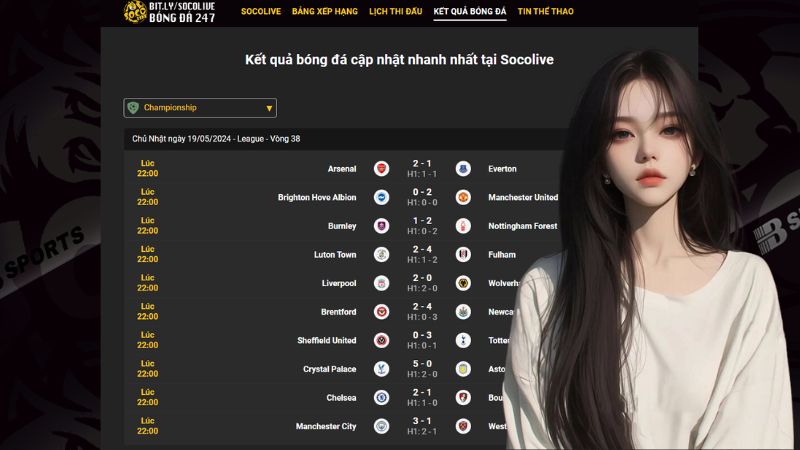Click the Everton club crest

[463, 168]
